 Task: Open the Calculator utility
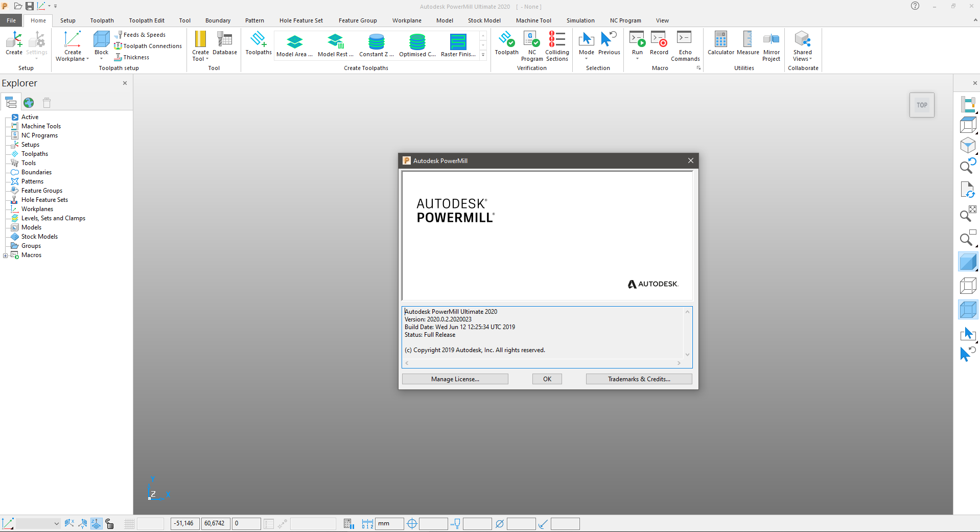pyautogui.click(x=720, y=43)
